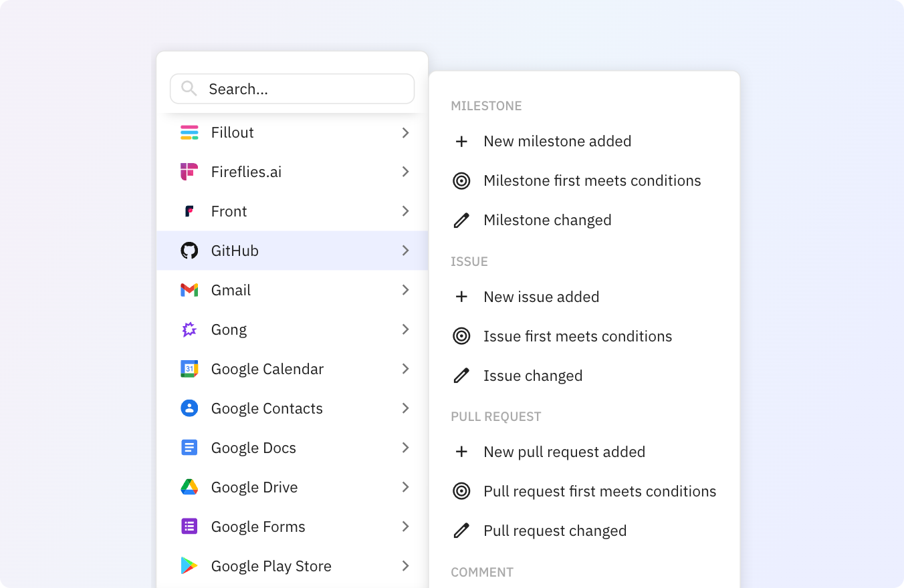904x588 pixels.
Task: Click pencil icon beside Pull request changed
Action: (461, 531)
